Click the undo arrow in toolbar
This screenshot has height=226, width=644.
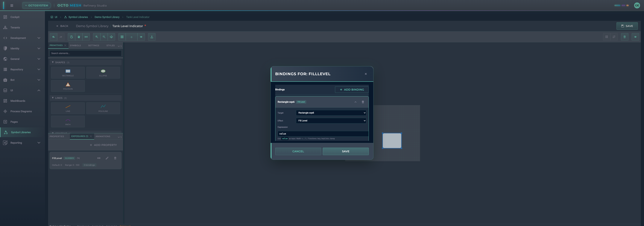(54, 37)
